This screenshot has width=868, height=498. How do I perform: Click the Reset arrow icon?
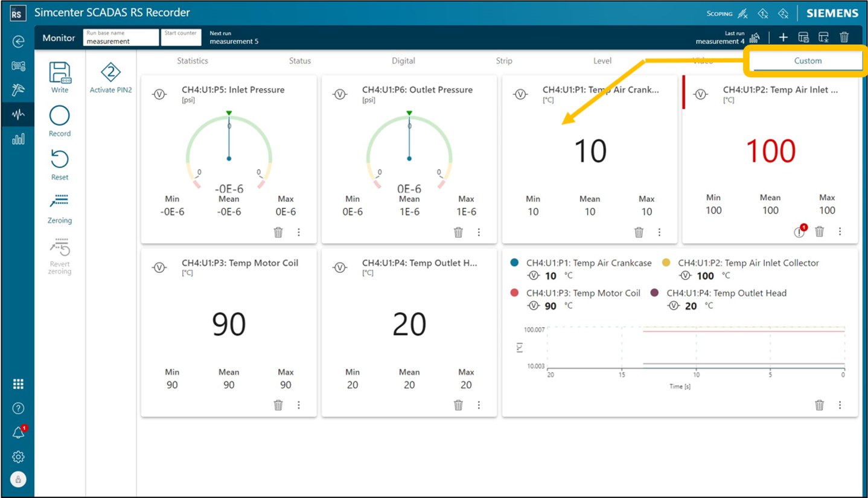tap(59, 159)
